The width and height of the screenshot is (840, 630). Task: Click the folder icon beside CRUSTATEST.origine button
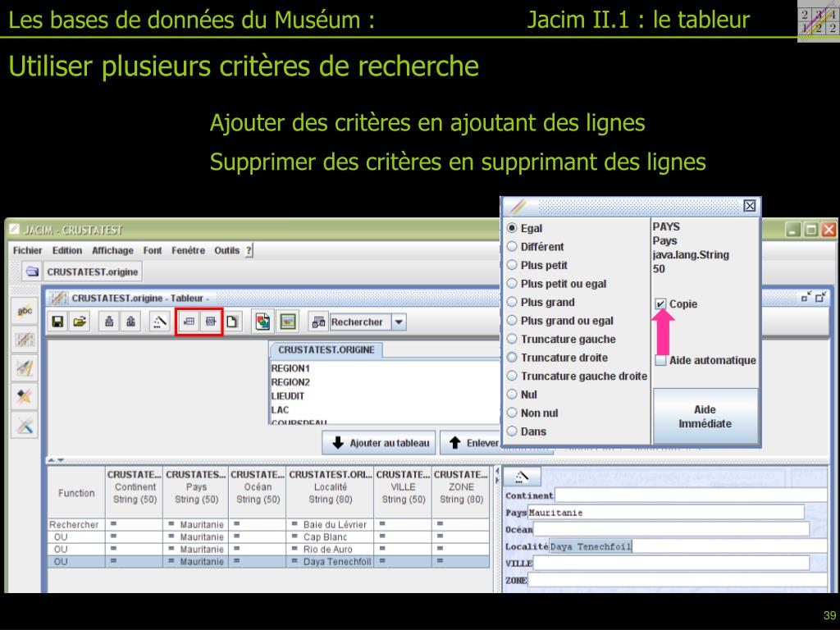[32, 272]
